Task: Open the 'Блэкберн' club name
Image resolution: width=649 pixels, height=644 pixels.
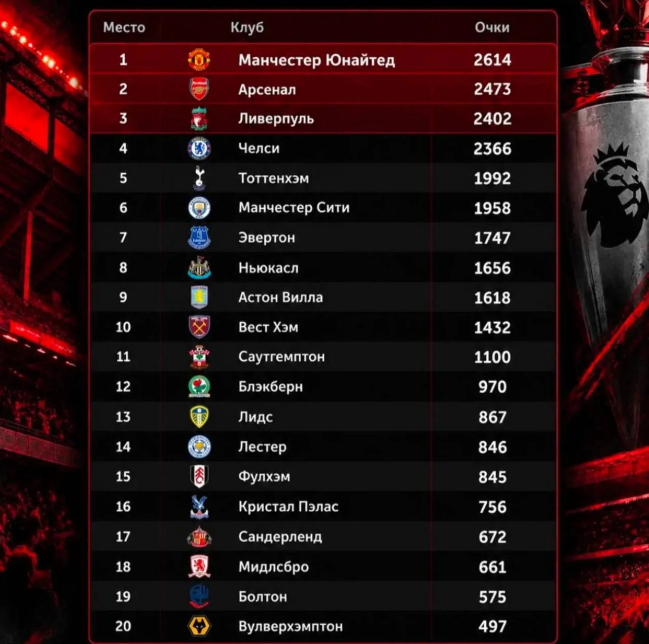Action: [270, 387]
